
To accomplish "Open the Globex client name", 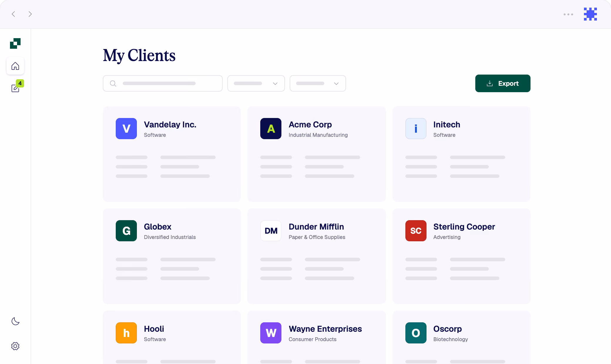I will point(158,227).
